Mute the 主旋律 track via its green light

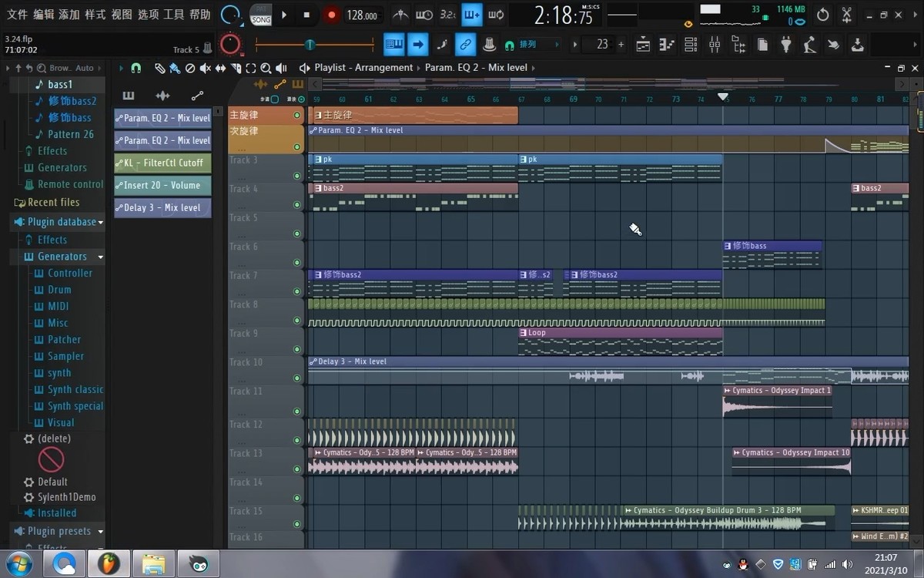coord(297,116)
